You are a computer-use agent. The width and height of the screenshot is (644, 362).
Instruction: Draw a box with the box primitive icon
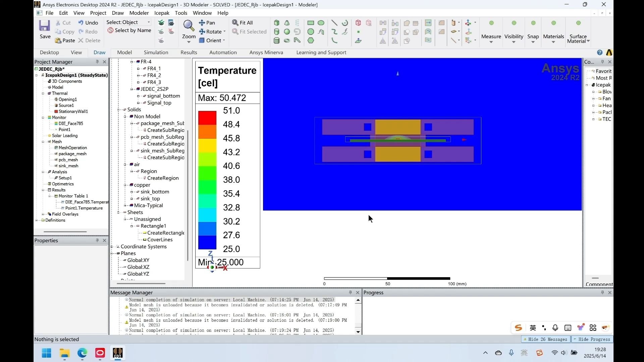[x=277, y=23]
